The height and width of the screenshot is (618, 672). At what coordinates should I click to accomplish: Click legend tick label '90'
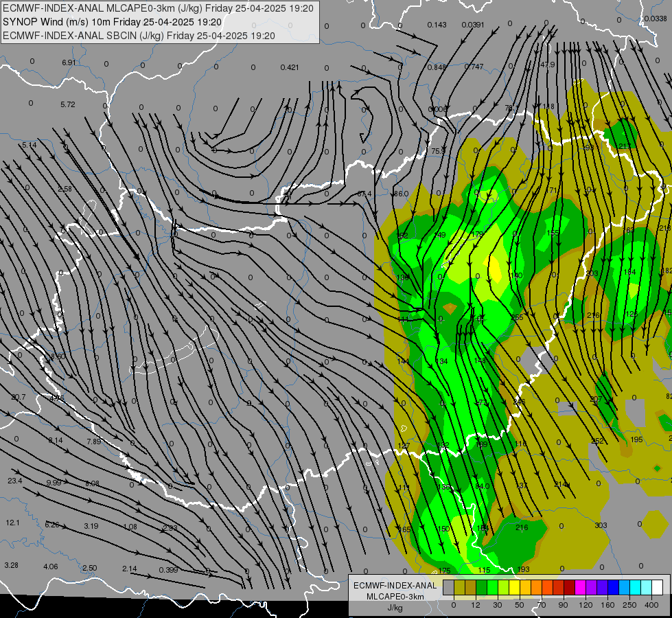tap(564, 605)
